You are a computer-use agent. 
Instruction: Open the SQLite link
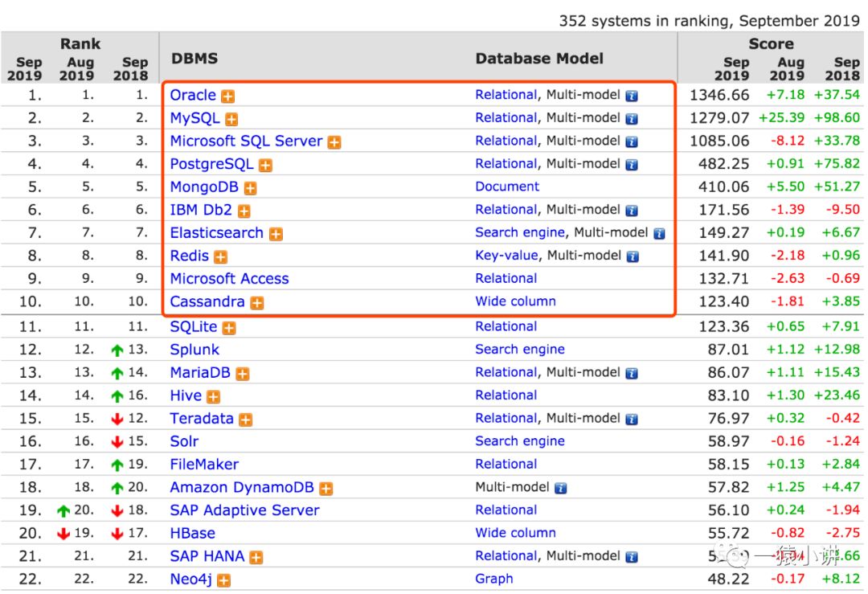coord(193,326)
